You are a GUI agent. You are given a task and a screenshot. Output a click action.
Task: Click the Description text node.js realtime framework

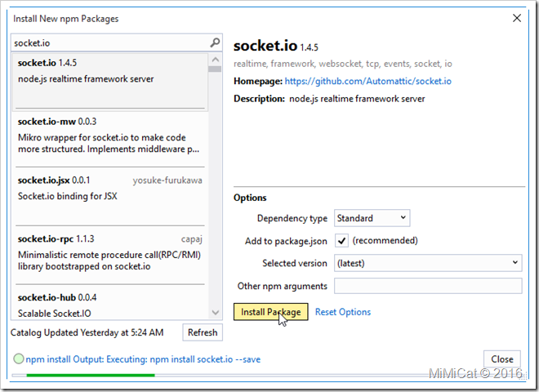click(x=357, y=99)
